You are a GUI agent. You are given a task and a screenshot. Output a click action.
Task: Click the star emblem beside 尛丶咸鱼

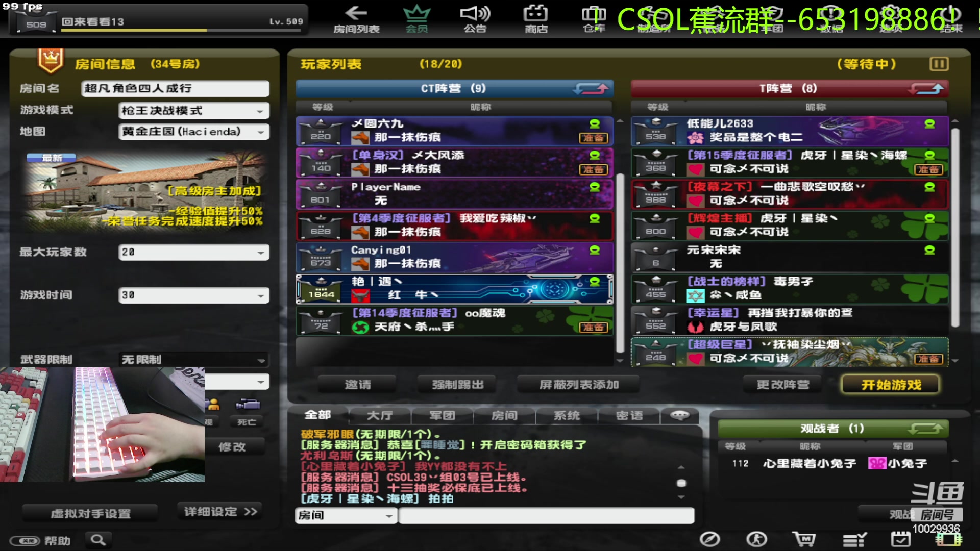(x=695, y=295)
